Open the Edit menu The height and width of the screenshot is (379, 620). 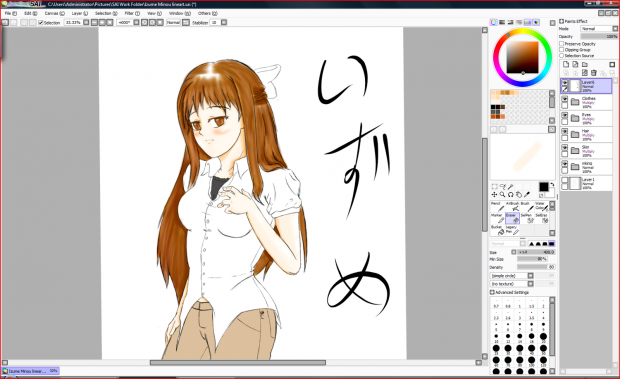(x=30, y=13)
